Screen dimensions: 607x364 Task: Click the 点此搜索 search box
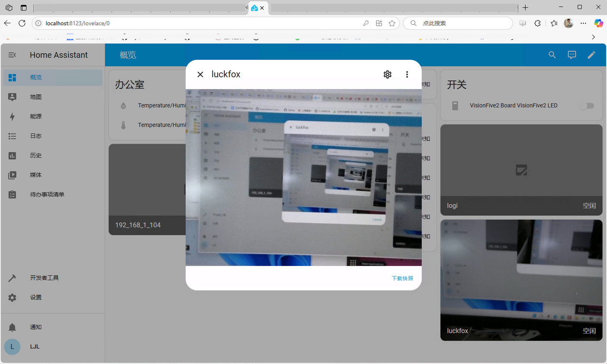point(458,23)
